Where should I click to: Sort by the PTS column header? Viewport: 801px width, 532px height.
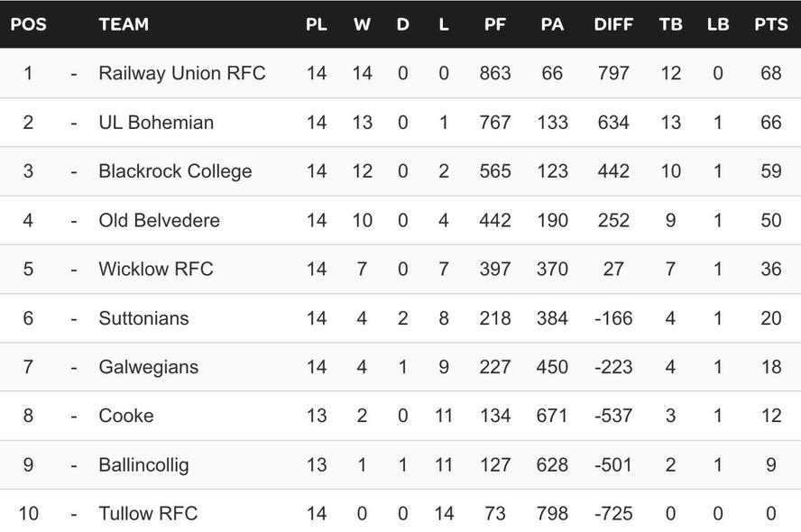(770, 24)
